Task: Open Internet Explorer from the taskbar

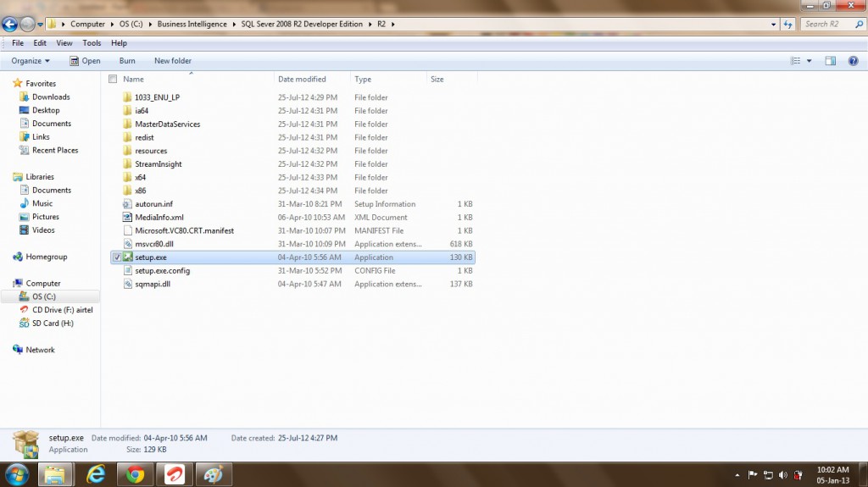Action: [96, 474]
